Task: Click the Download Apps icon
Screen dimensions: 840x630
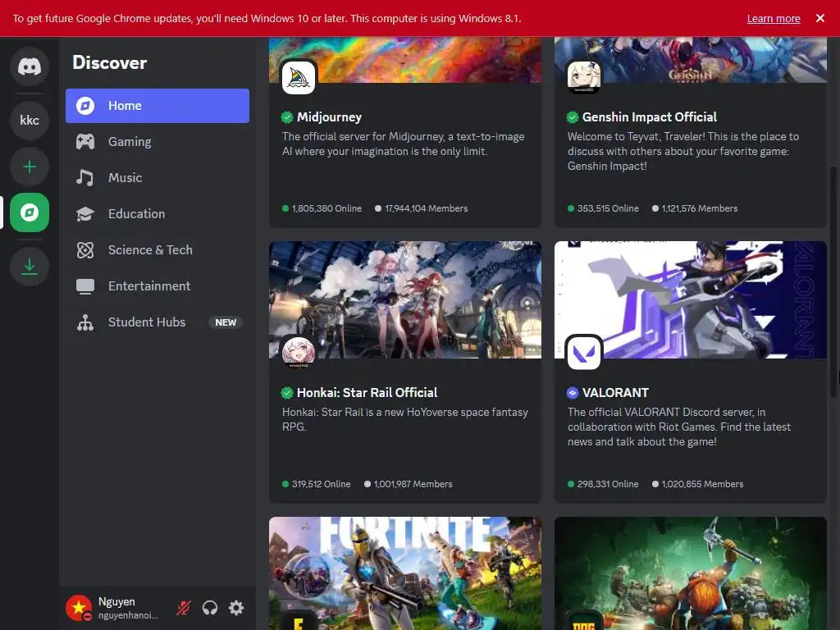Action: tap(30, 267)
